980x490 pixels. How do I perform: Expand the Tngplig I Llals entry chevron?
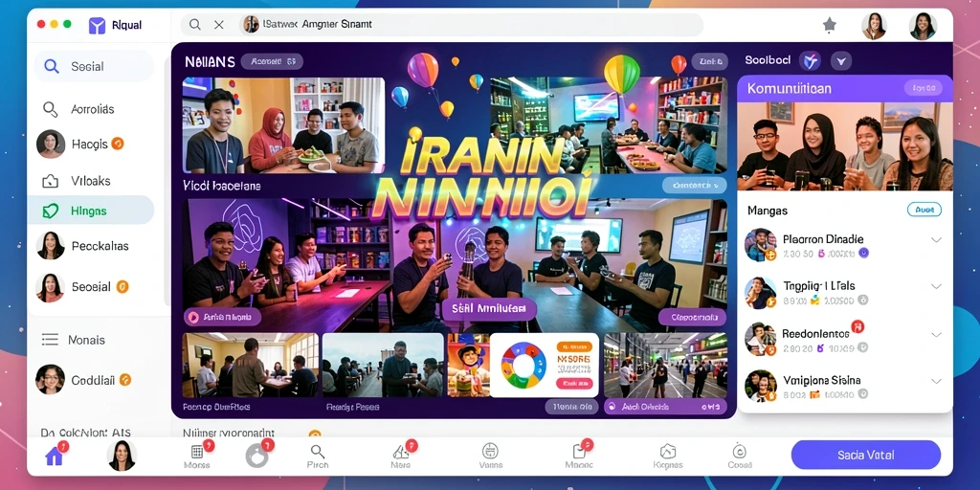tap(936, 286)
